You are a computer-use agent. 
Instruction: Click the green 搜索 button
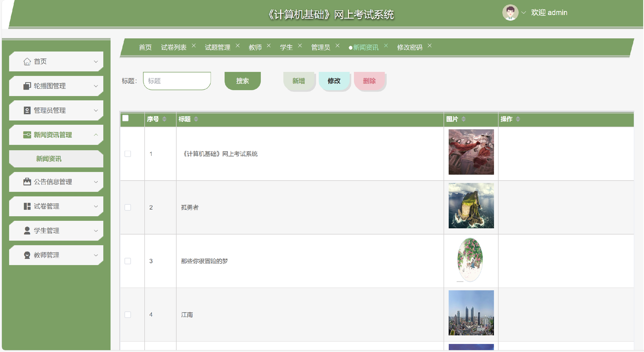243,81
